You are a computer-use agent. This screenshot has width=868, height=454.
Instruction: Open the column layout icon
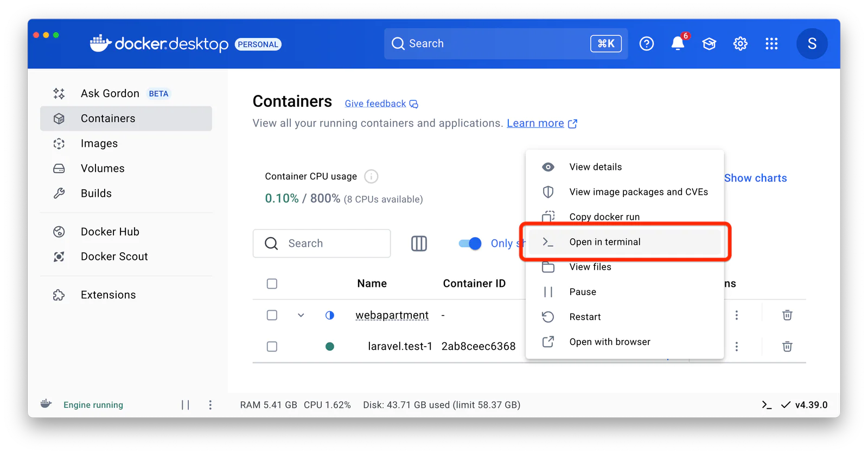click(x=419, y=244)
